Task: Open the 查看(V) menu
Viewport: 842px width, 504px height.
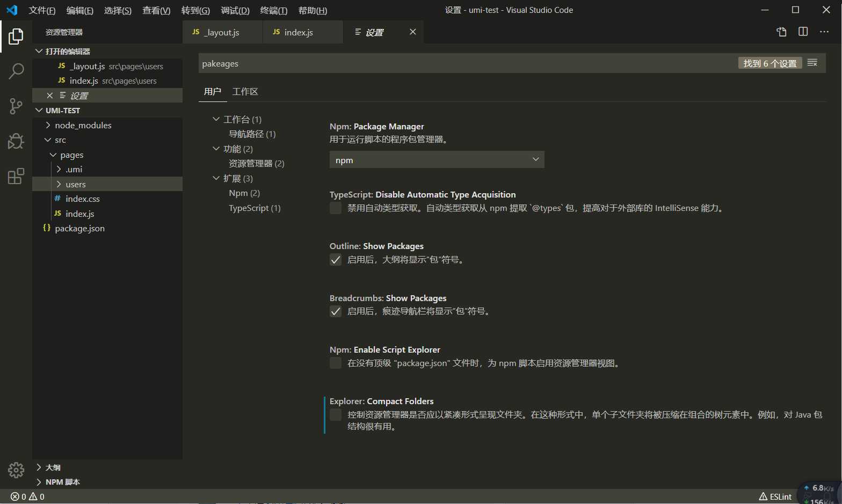Action: (x=156, y=10)
